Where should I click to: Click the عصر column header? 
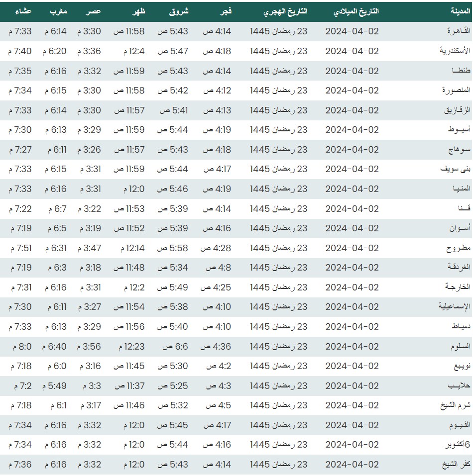click(x=95, y=11)
